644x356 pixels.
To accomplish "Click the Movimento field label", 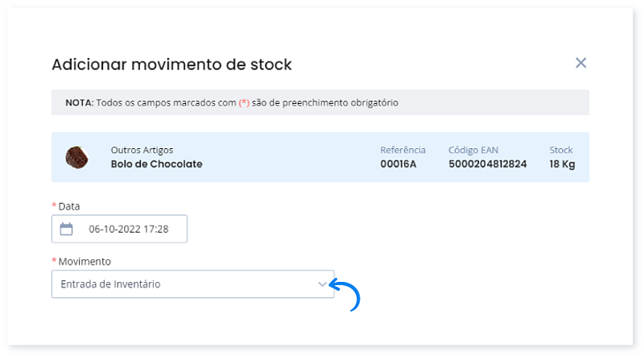I will (x=85, y=262).
